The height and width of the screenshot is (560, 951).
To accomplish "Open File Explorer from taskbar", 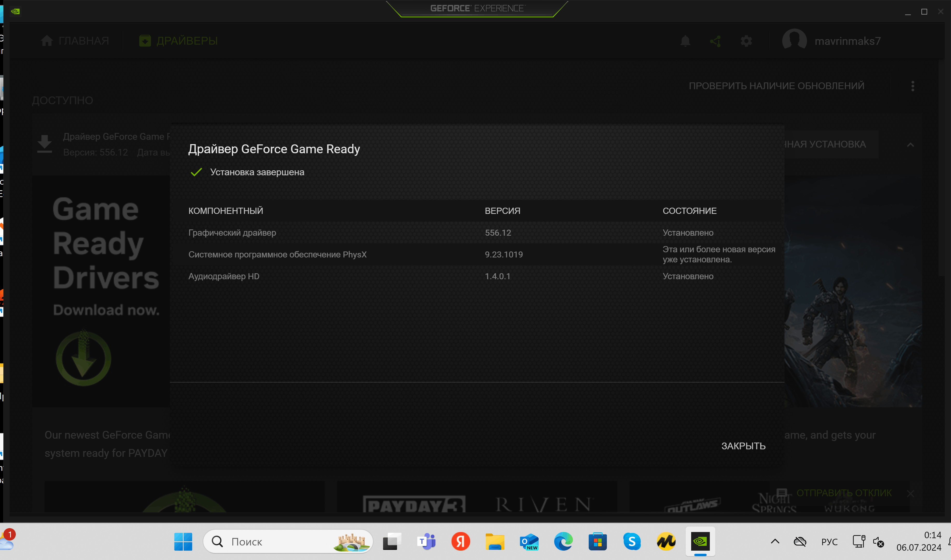I will tap(495, 542).
